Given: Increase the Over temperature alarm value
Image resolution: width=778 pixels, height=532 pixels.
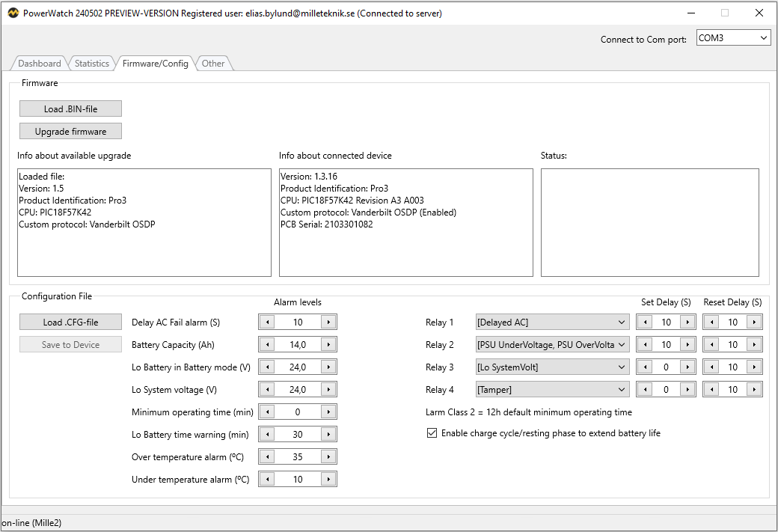Looking at the screenshot, I should 329,456.
